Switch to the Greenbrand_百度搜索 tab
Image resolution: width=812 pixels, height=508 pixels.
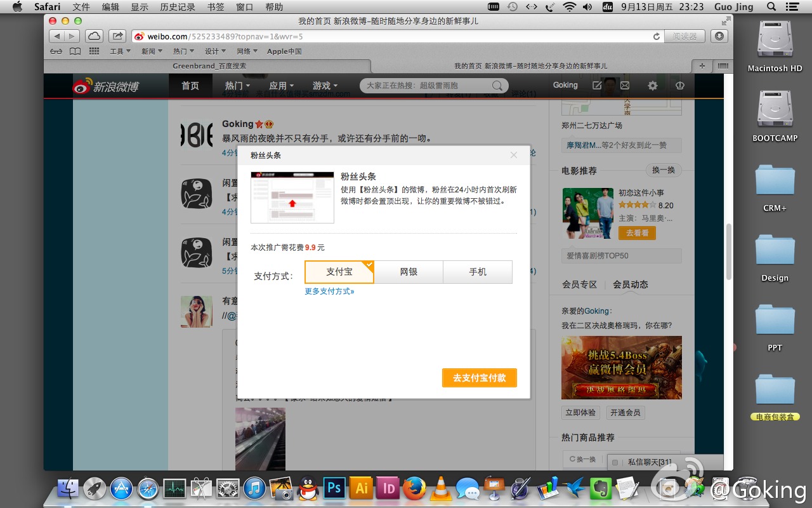(209, 66)
